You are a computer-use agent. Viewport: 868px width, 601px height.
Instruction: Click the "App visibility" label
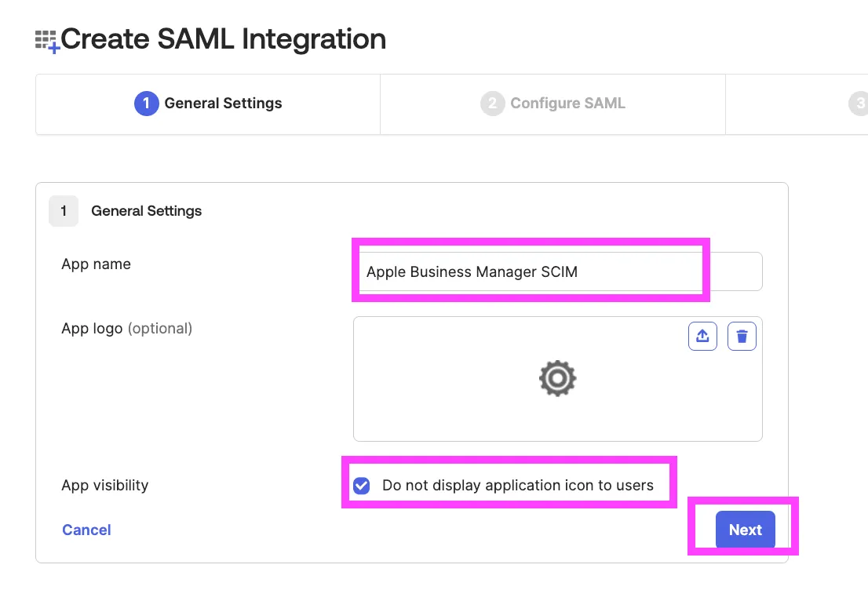[104, 486]
